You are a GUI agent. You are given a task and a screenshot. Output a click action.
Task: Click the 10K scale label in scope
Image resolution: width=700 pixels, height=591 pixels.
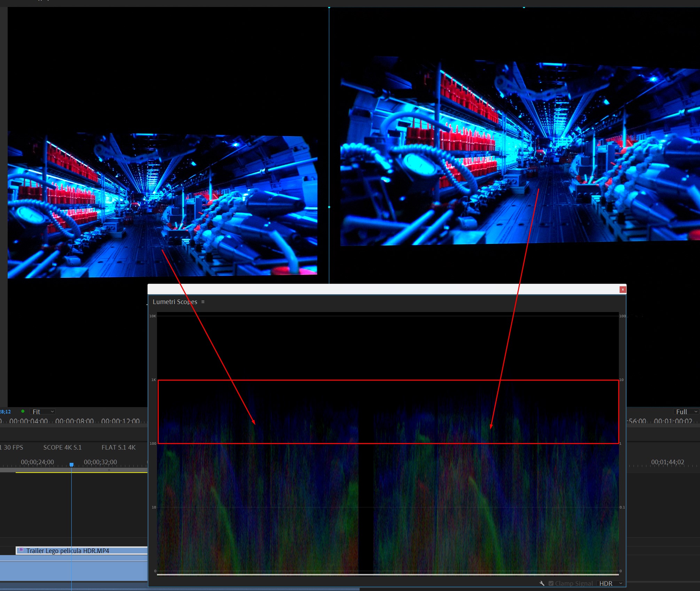(x=153, y=316)
